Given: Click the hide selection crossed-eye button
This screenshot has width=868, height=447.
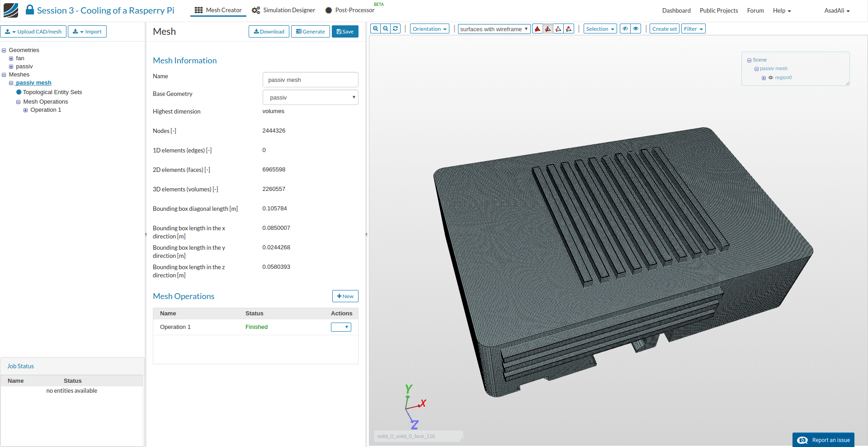Looking at the screenshot, I should pyautogui.click(x=625, y=29).
